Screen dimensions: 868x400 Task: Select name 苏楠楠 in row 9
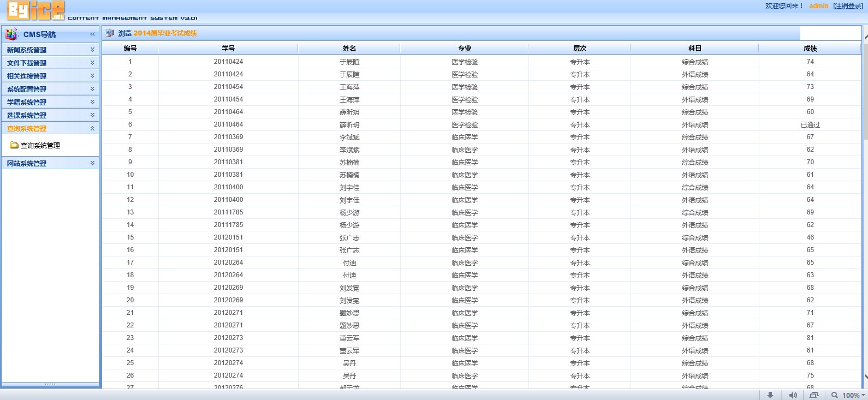(x=349, y=162)
